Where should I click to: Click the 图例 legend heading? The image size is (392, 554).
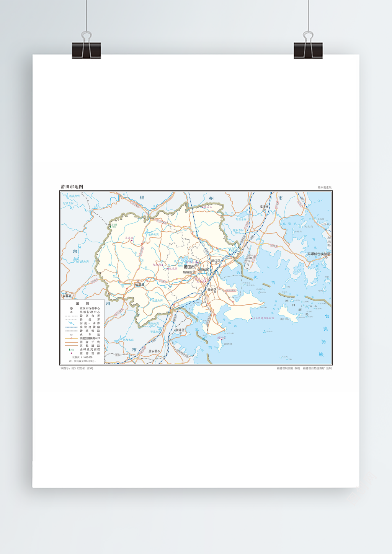pos(82,303)
